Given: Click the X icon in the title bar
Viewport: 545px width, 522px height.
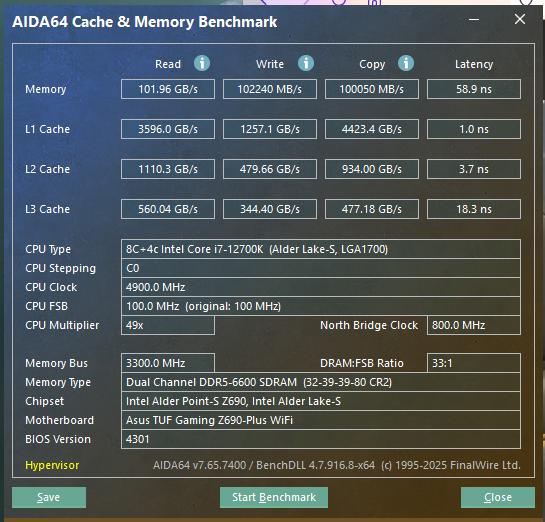Looking at the screenshot, I should [x=520, y=19].
